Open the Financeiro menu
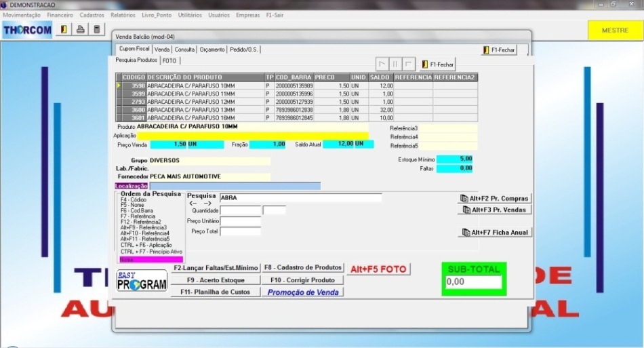 click(60, 14)
